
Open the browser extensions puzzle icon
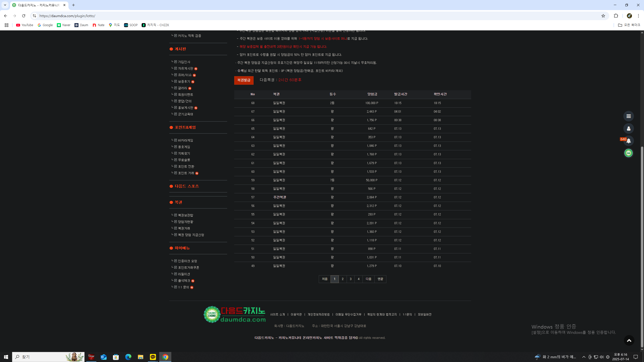616,16
